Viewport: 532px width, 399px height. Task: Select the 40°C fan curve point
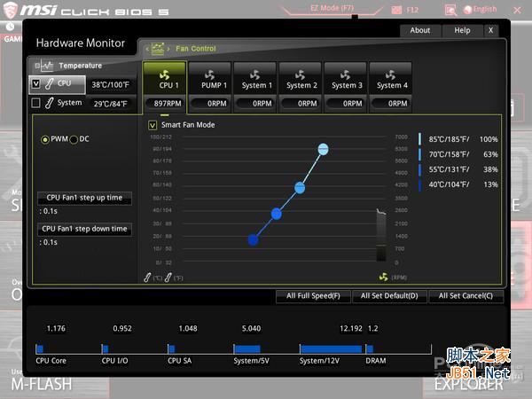(x=253, y=240)
